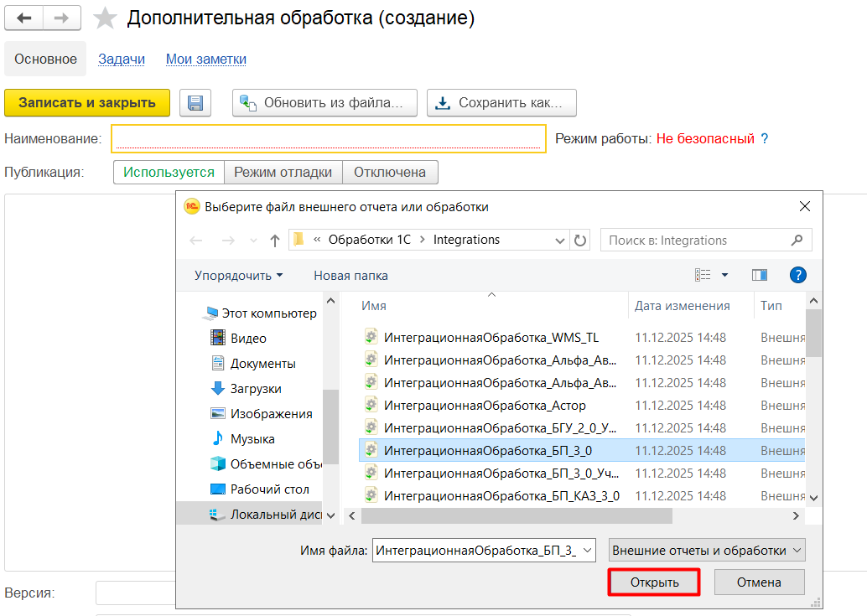This screenshot has width=867, height=616.
Task: Toggle the preview pane icon
Action: coord(759,275)
